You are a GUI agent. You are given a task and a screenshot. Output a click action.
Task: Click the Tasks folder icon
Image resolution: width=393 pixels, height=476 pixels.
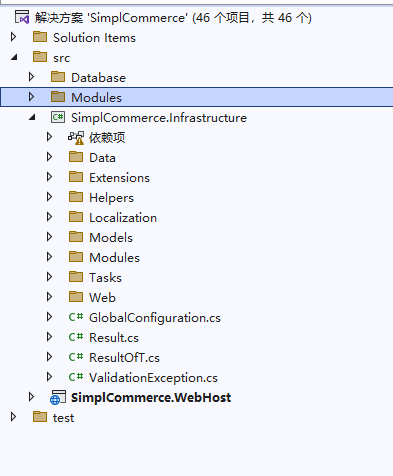(x=76, y=277)
